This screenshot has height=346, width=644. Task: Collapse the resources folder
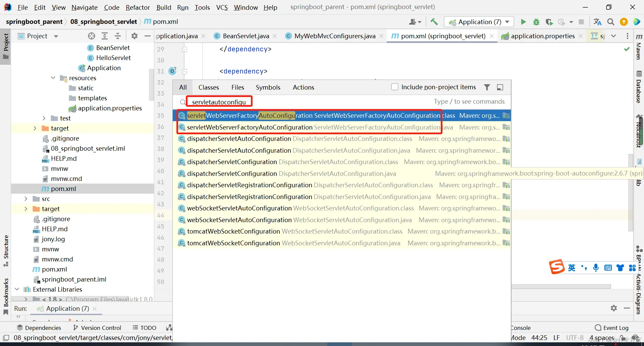click(x=53, y=78)
